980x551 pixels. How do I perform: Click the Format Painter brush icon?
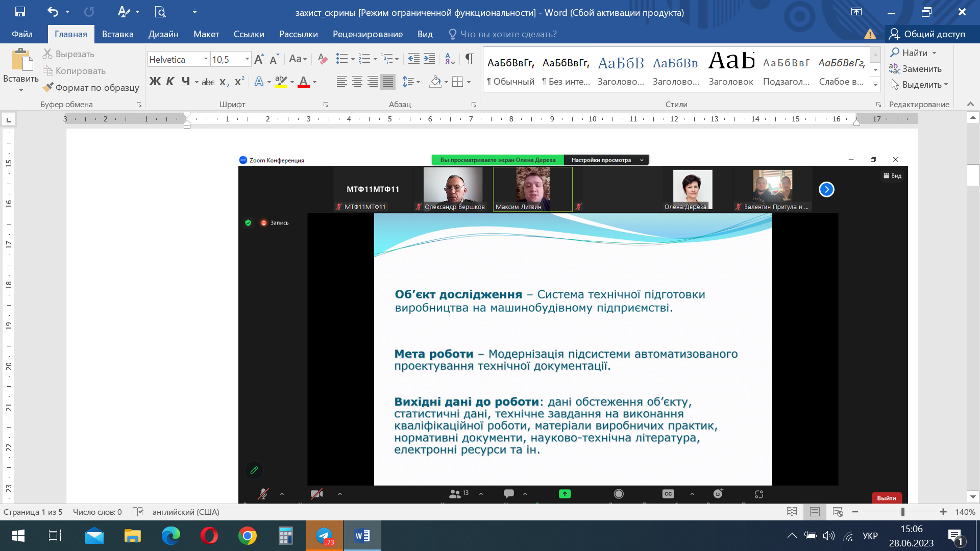tap(48, 87)
